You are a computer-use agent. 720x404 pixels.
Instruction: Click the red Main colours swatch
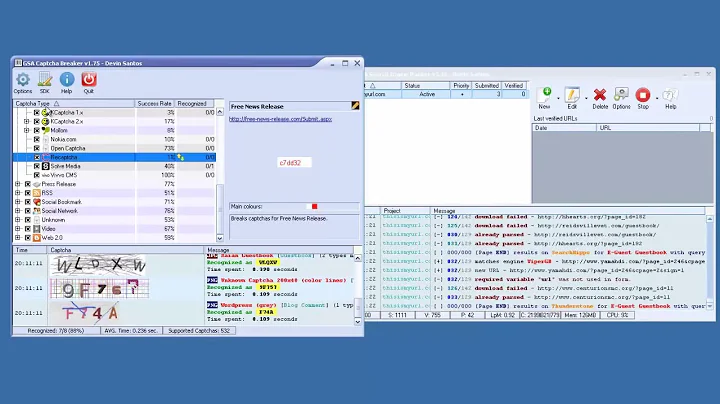tap(315, 207)
